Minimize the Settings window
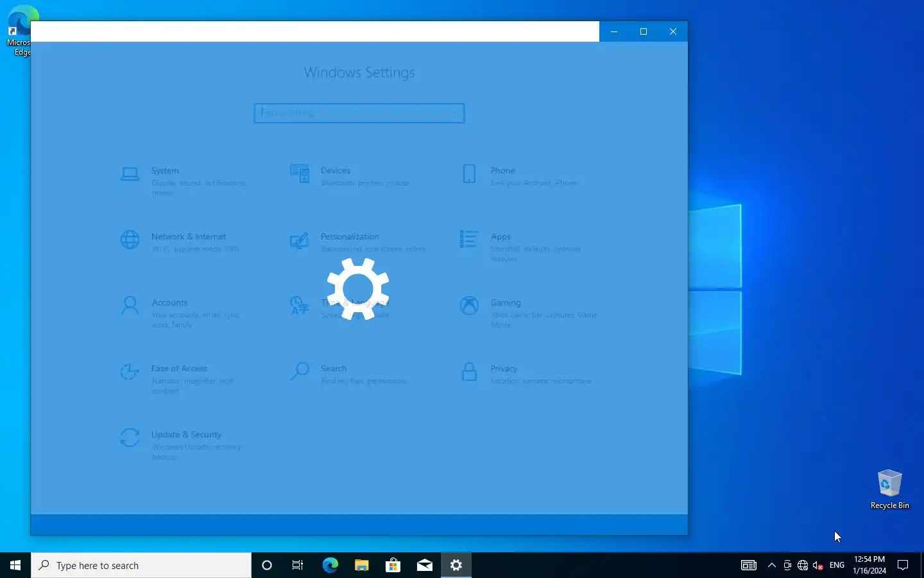 614,31
